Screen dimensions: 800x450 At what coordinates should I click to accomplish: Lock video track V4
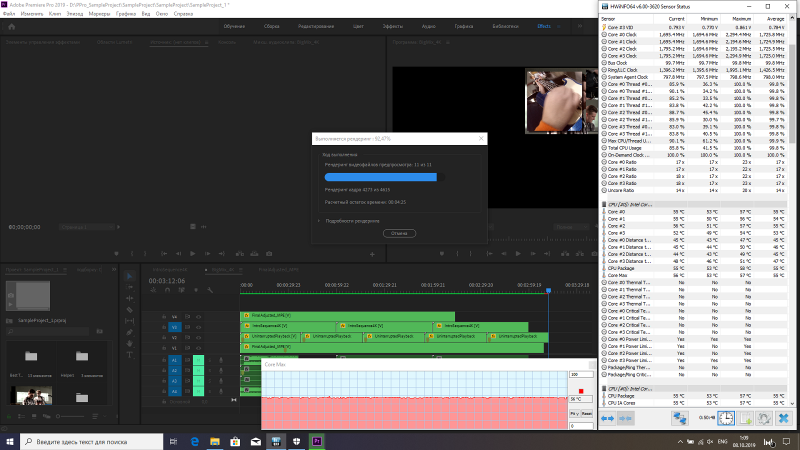[164, 317]
